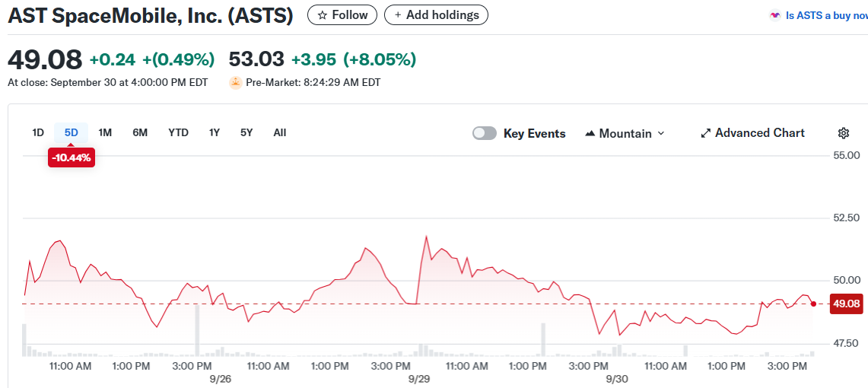Open chart settings gear icon

[x=843, y=133]
